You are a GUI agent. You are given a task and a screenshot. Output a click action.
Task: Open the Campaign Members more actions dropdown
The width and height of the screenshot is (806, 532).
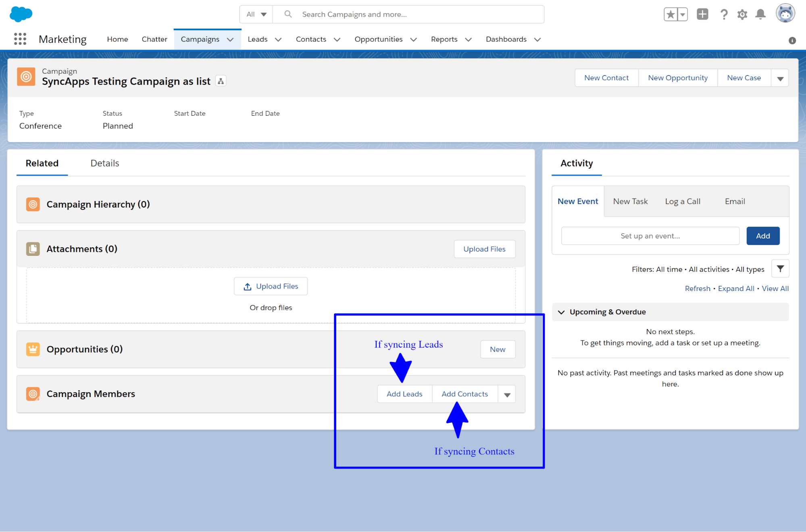tap(507, 394)
